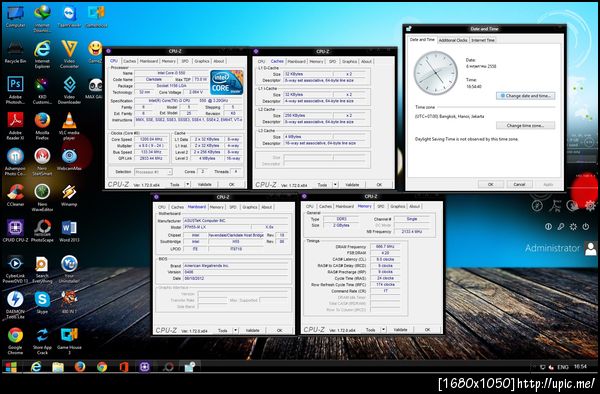Select About tab in Mainboard tab window

[x=266, y=207]
